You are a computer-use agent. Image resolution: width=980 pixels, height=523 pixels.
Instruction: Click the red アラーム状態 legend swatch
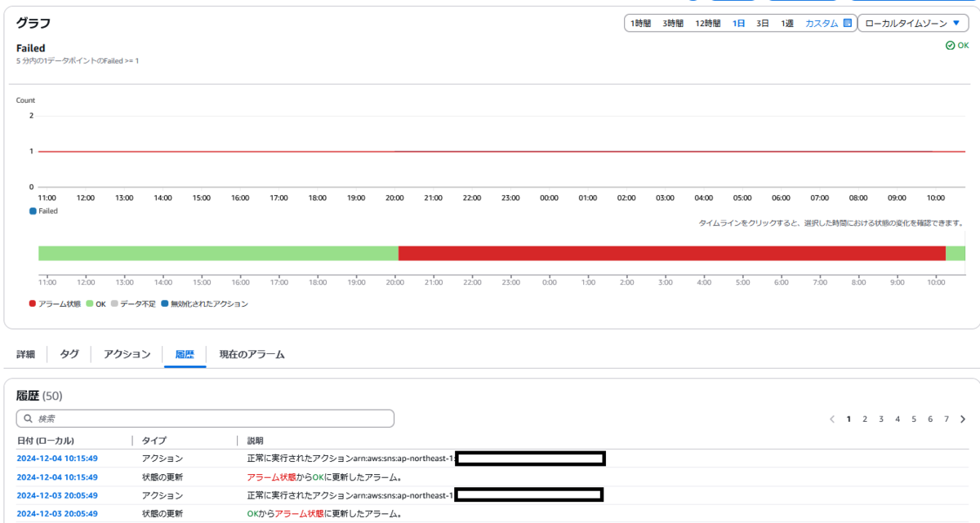click(33, 304)
